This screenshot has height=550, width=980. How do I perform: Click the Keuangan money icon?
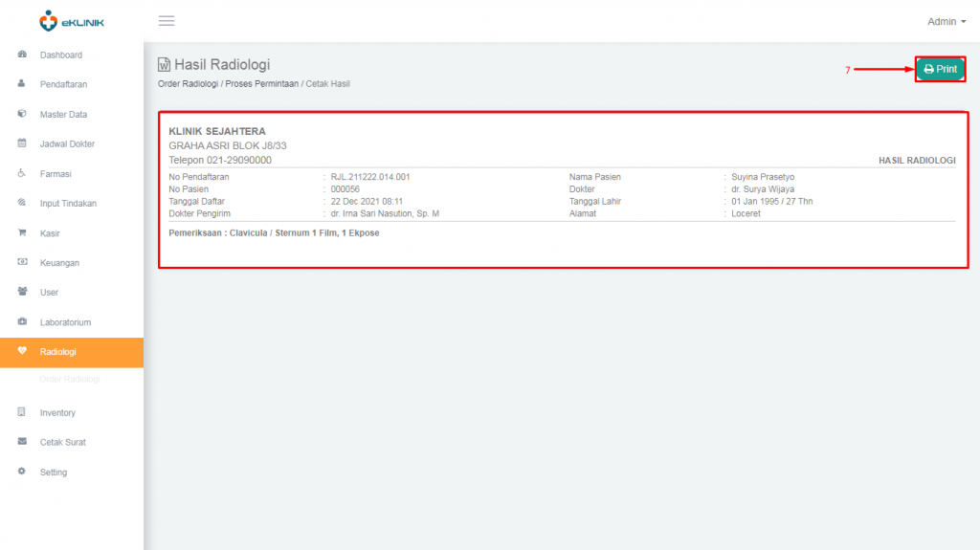[22, 262]
